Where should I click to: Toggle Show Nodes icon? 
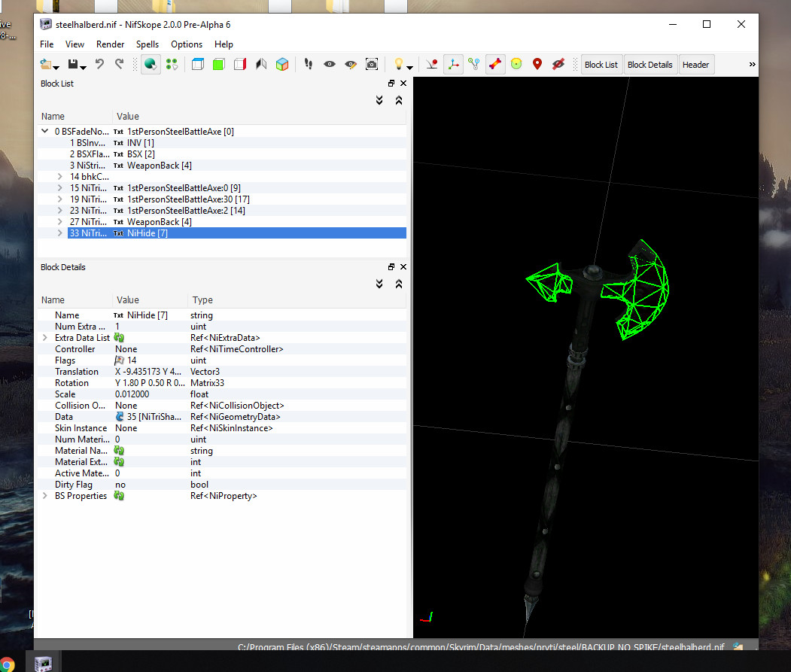coord(473,64)
